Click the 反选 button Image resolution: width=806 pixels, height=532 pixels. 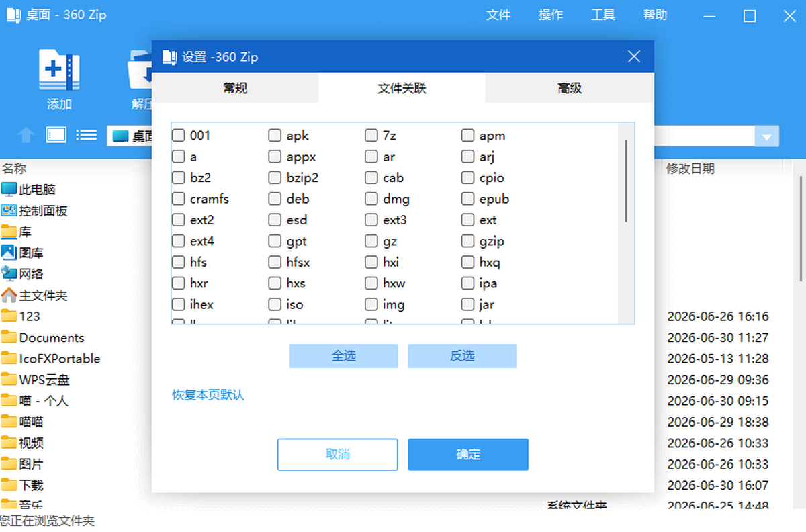[462, 356]
